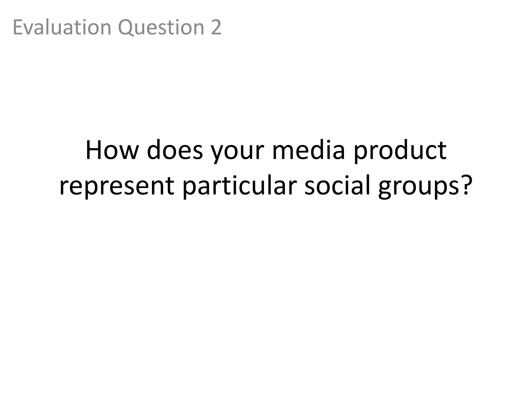This screenshot has width=532, height=399.
Task: Click the word 'How' in the question
Action: click(x=112, y=150)
